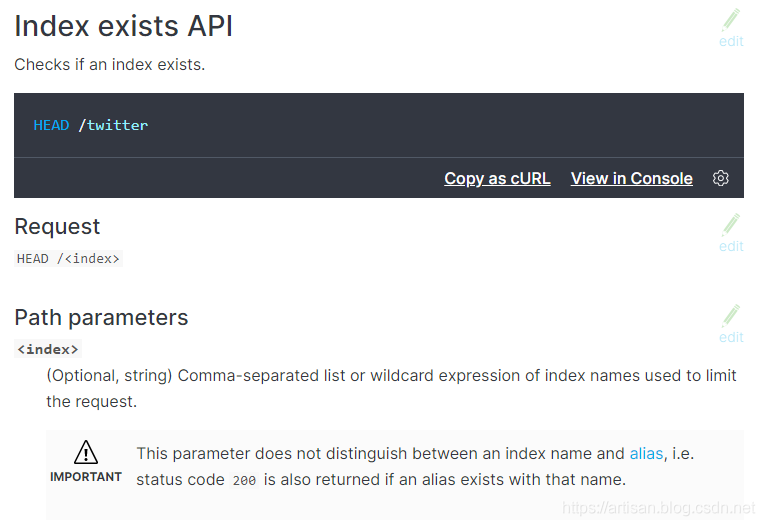Viewport: 765px width, 526px height.
Task: Click the 200 status code text
Action: pyautogui.click(x=244, y=480)
